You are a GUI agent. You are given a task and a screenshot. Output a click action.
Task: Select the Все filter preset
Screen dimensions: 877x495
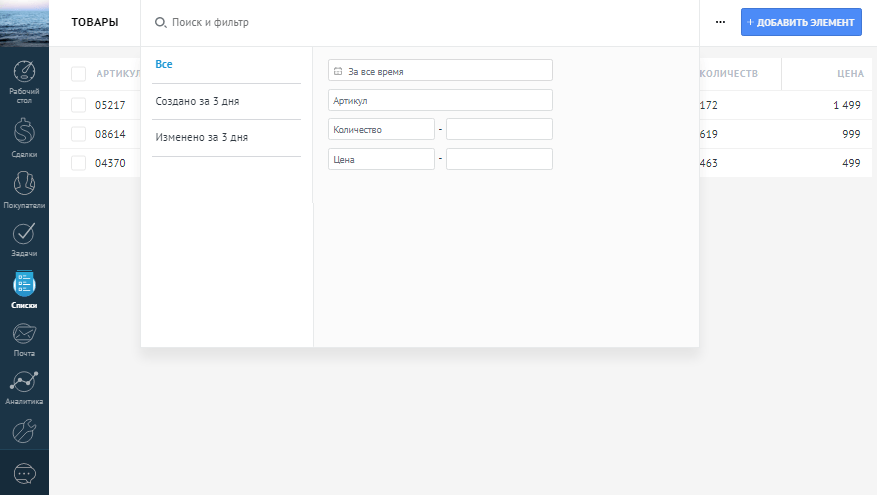click(x=164, y=65)
